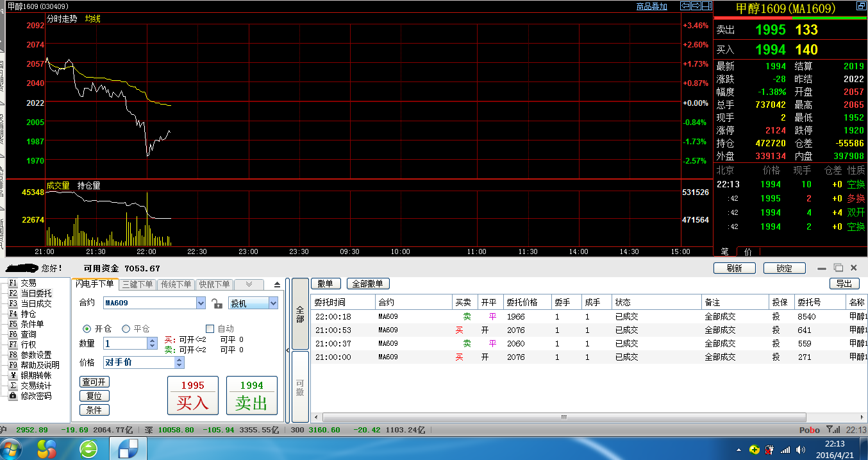Open Internet Explorer from the taskbar
The image size is (868, 460).
(88, 448)
